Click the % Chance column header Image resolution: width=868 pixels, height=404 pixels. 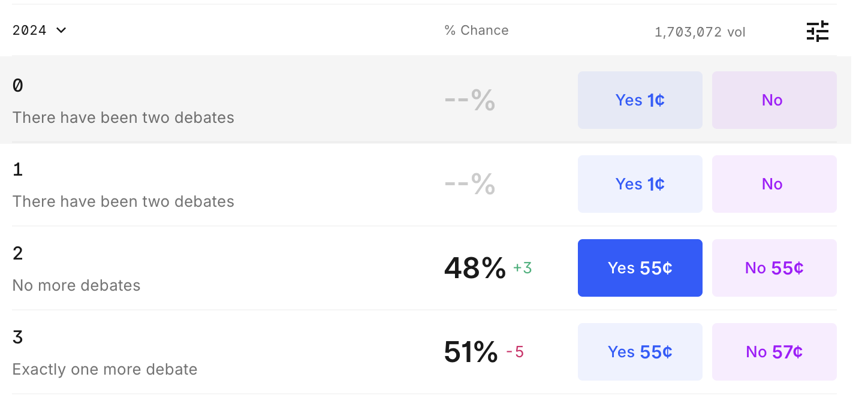click(477, 31)
